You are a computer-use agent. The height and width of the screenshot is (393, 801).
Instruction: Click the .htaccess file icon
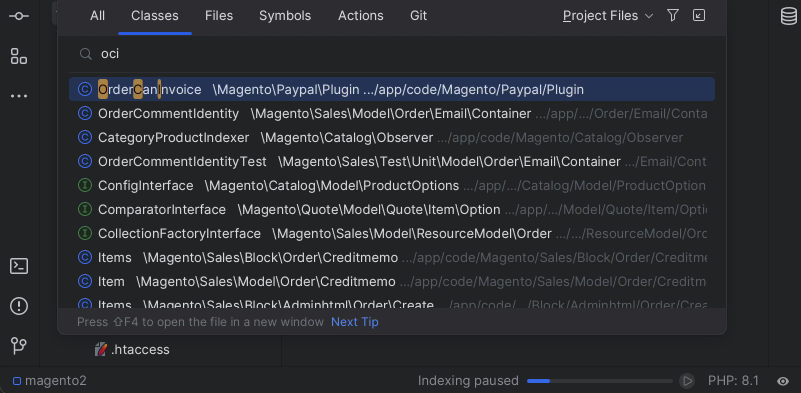101,350
